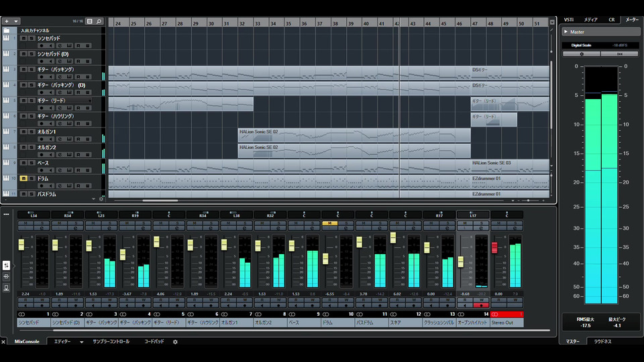Open the track search magnifier icon
Image resolution: width=644 pixels, height=362 pixels.
tap(99, 21)
